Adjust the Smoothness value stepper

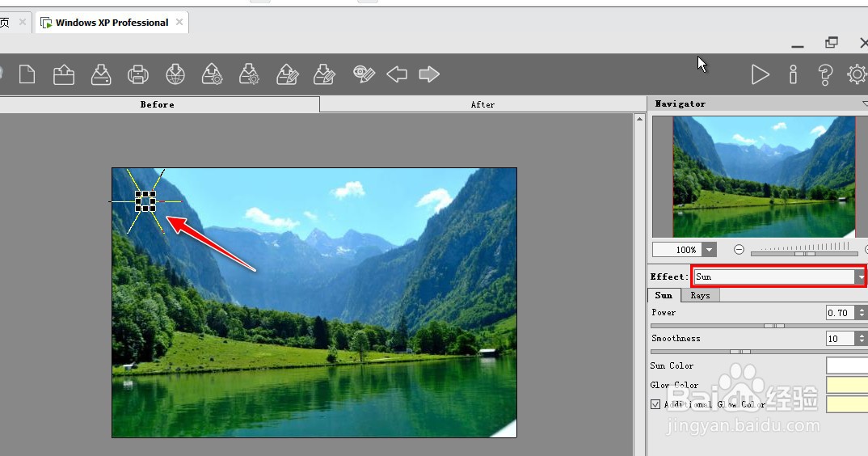point(862,338)
